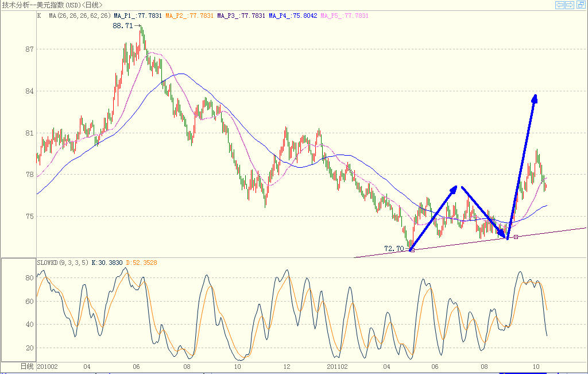Image resolution: width=588 pixels, height=374 pixels.
Task: Click the restore window icon at the top right
Action: pos(581,5)
